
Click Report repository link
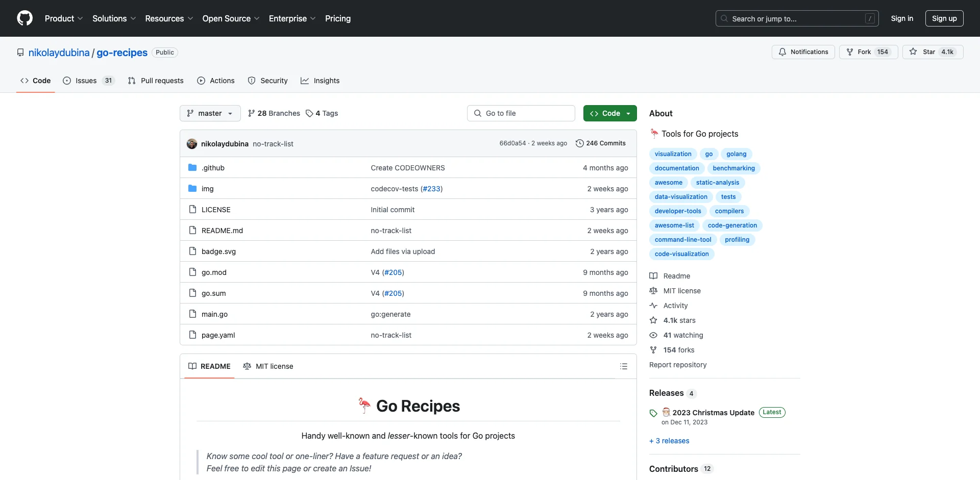tap(678, 365)
